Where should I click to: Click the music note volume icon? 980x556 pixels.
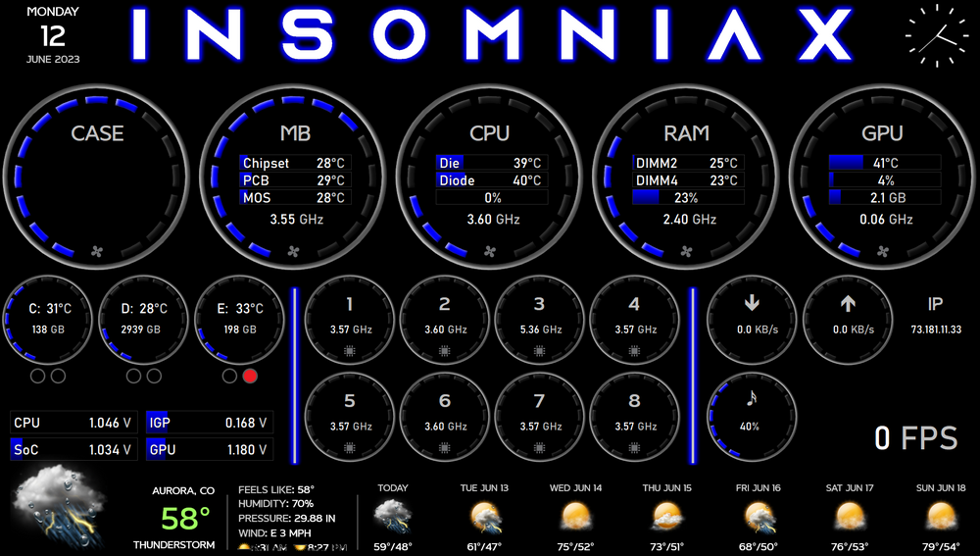[x=752, y=399]
